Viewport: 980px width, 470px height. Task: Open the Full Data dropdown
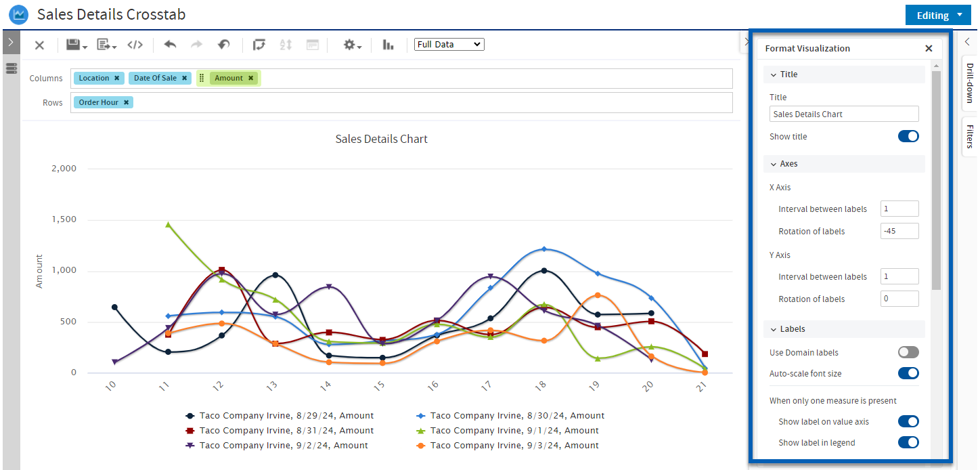coord(449,45)
